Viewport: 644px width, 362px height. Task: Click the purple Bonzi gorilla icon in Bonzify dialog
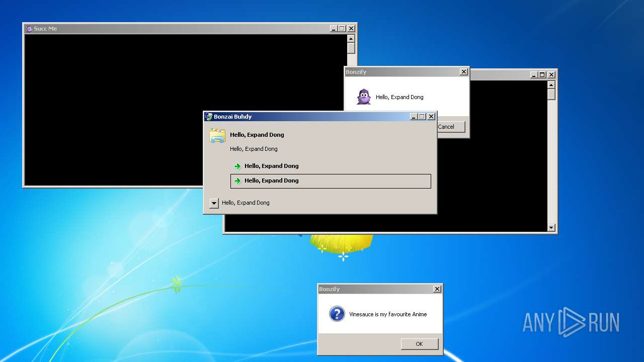[x=364, y=97]
